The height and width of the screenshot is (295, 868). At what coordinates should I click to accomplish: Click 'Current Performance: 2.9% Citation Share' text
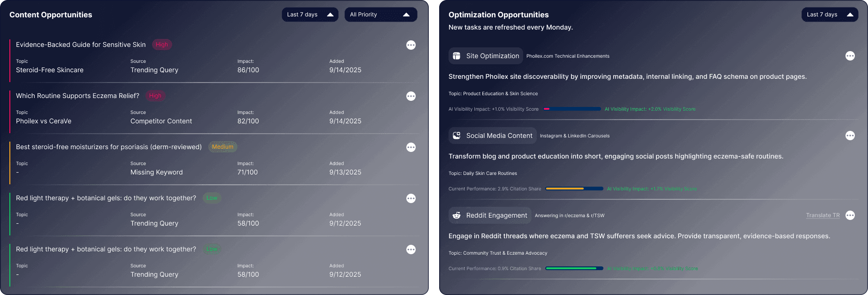coord(495,189)
